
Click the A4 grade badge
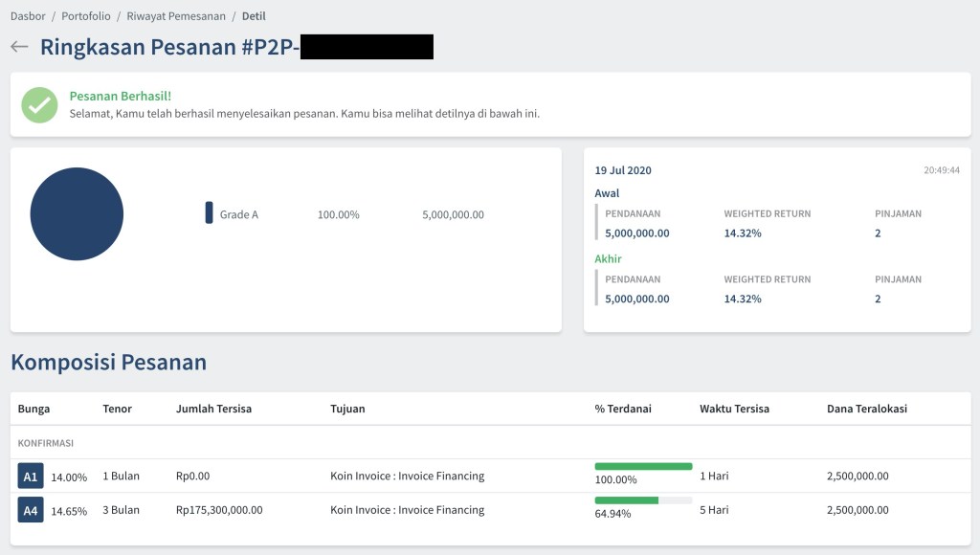click(x=31, y=510)
